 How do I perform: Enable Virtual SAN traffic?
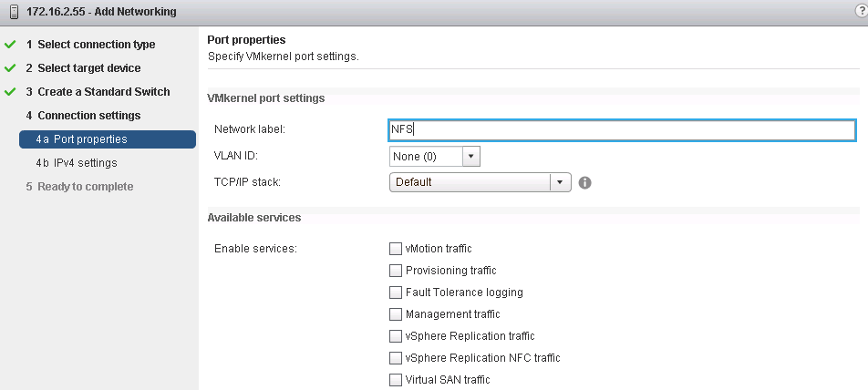point(396,380)
